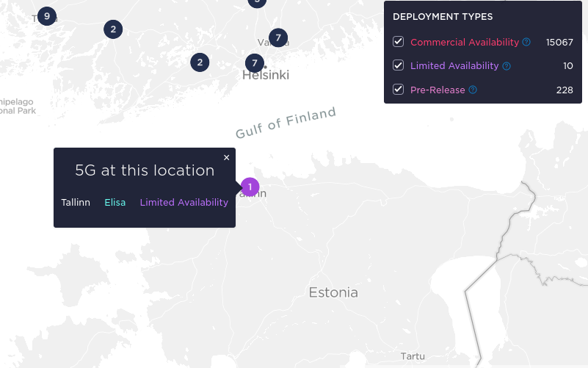Click the Pre-Release label text
The width and height of the screenshot is (588, 368).
click(x=438, y=90)
